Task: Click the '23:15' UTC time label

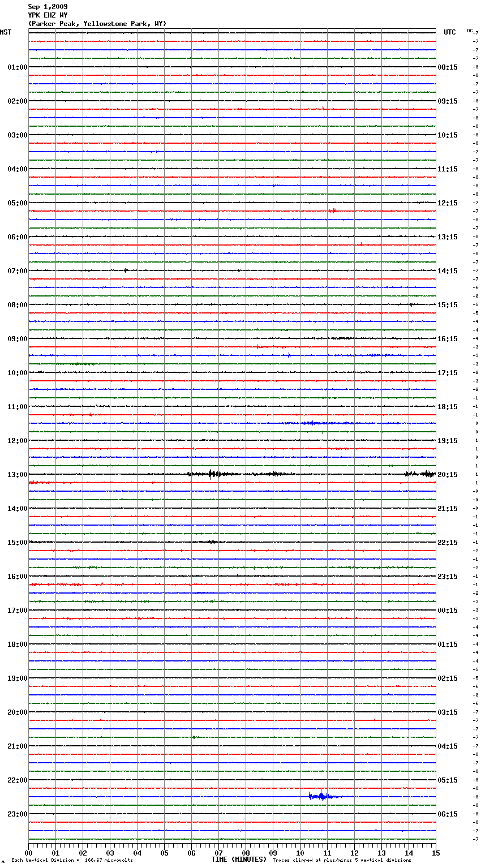Action: coord(448,577)
